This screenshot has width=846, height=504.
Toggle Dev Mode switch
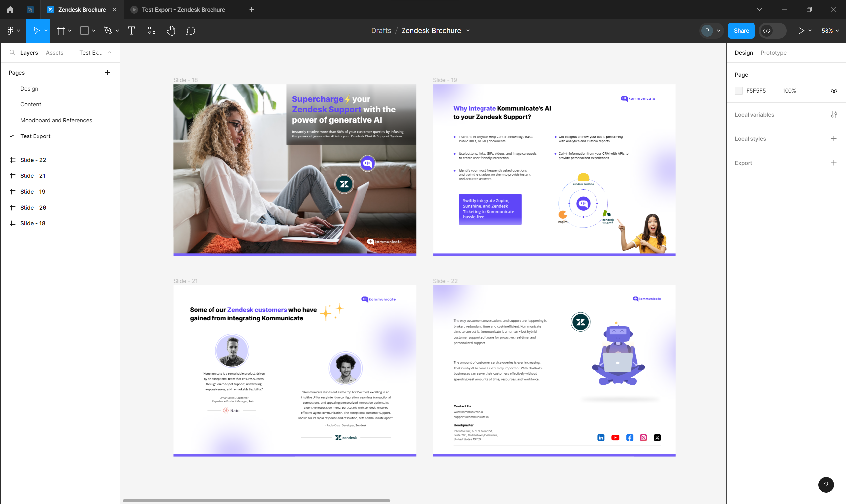[773, 30]
